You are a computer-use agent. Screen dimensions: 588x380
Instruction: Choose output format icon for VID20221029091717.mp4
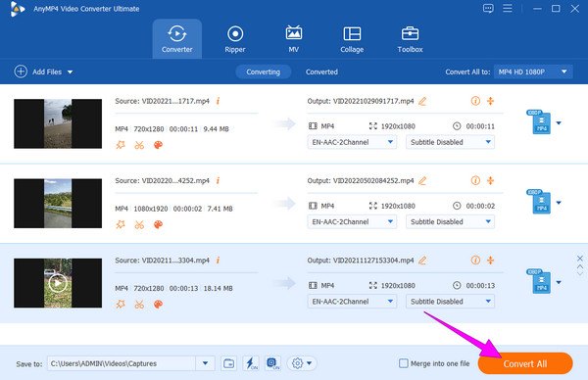(x=539, y=122)
